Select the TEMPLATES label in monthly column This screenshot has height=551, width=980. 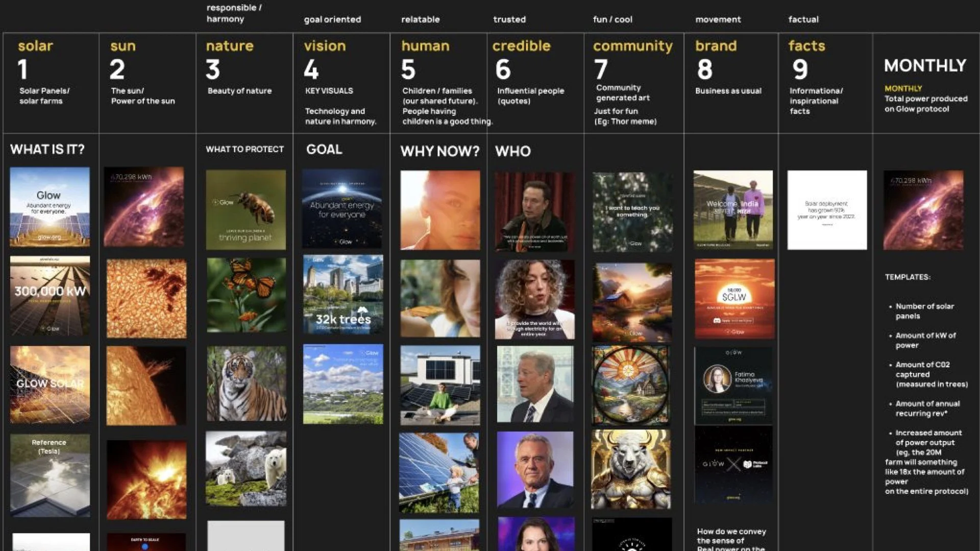tap(908, 277)
